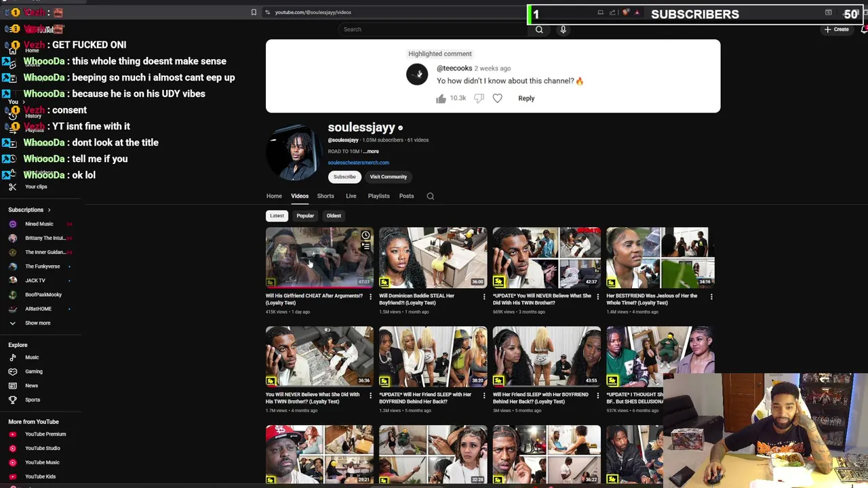Click 'Her BESTFRIEND Was Jealous of Her' title
Screen dimensions: 868x488
[652, 299]
